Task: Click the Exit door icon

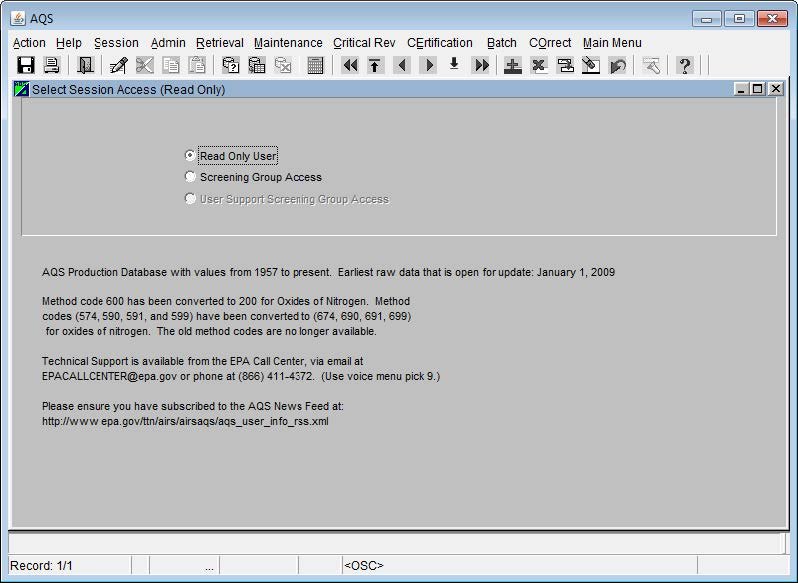Action: (85, 66)
